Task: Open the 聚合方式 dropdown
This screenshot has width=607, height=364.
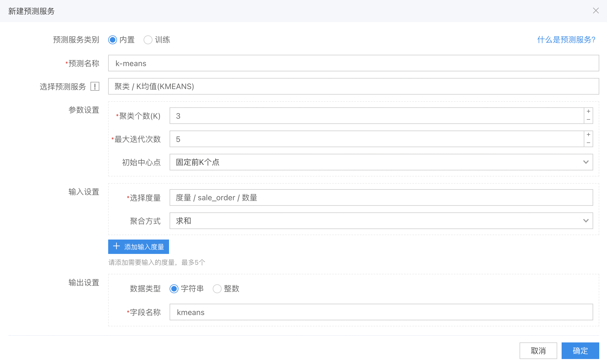Action: click(381, 221)
